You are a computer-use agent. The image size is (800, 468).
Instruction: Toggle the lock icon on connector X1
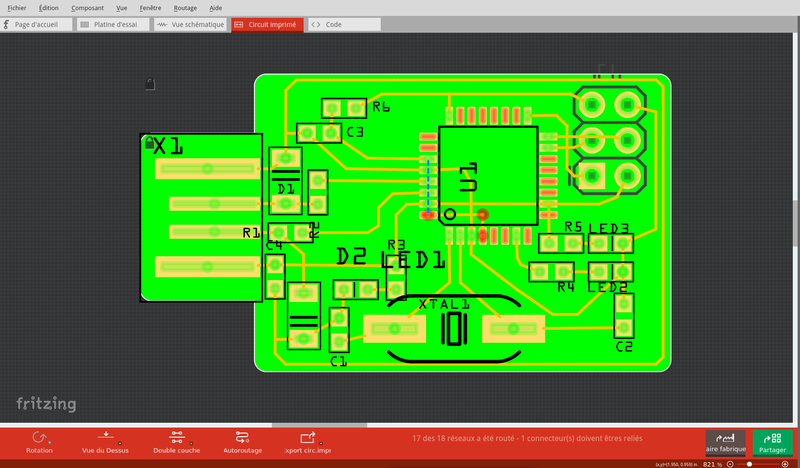tap(149, 143)
